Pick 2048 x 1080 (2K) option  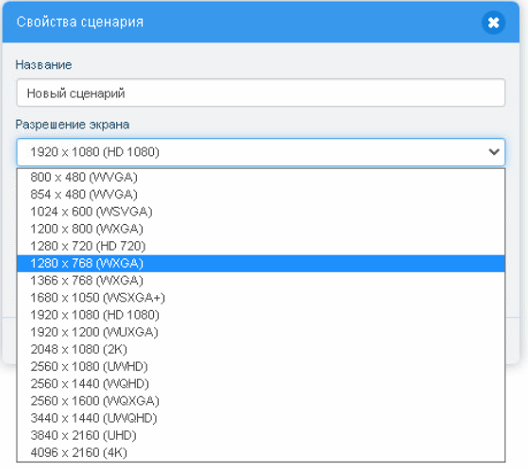click(261, 349)
